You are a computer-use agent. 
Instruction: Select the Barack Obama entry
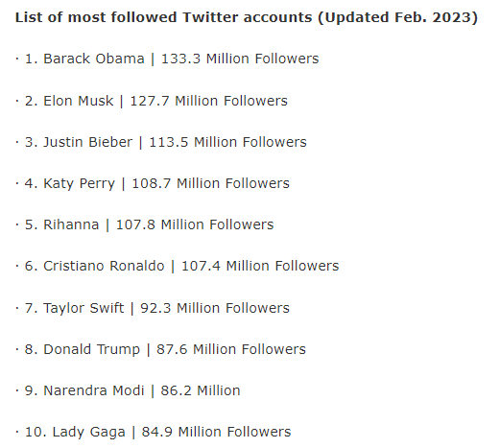click(x=167, y=59)
